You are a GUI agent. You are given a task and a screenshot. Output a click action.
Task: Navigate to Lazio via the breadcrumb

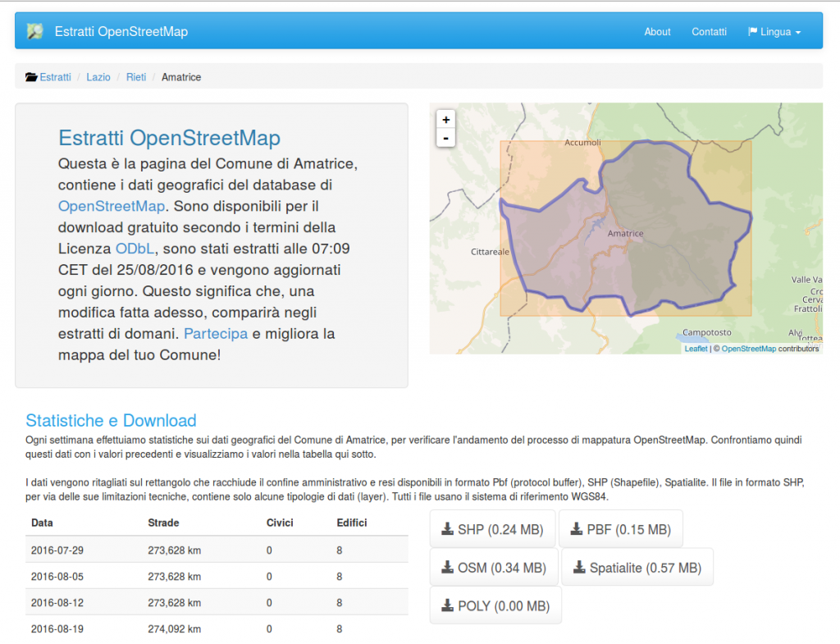(98, 76)
